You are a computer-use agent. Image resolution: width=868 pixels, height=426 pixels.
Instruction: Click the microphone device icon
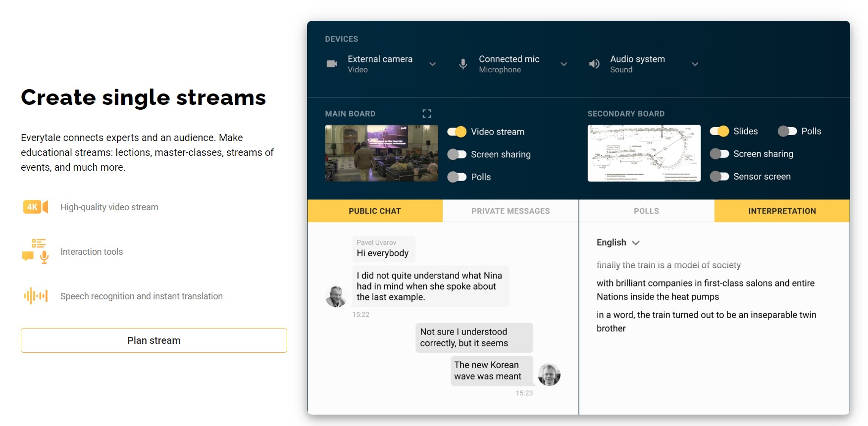coord(463,64)
